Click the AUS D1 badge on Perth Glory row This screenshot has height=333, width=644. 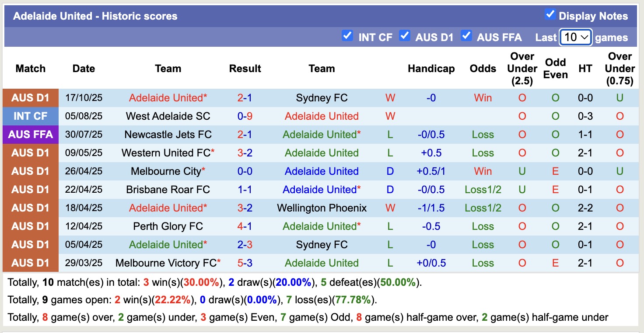tap(31, 226)
